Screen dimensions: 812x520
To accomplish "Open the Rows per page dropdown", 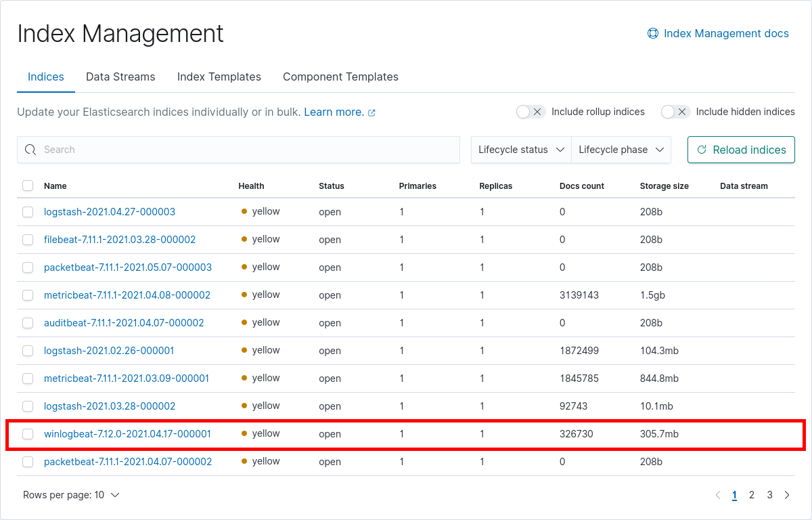I will tap(71, 495).
